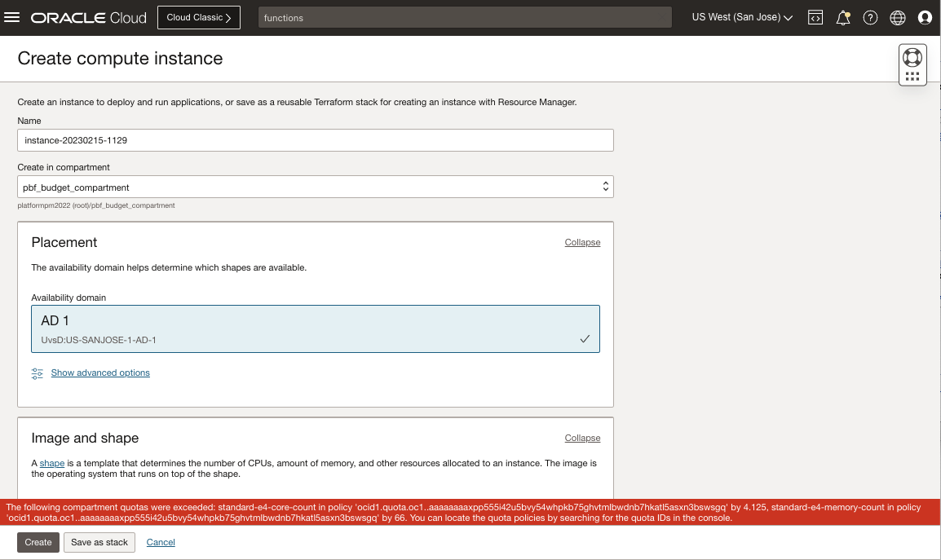The height and width of the screenshot is (560, 941).
Task: Show advanced options in Placement
Action: [100, 373]
